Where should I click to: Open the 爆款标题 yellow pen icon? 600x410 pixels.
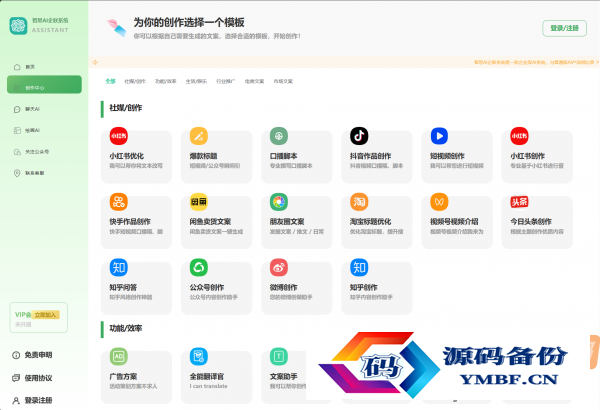click(199, 136)
